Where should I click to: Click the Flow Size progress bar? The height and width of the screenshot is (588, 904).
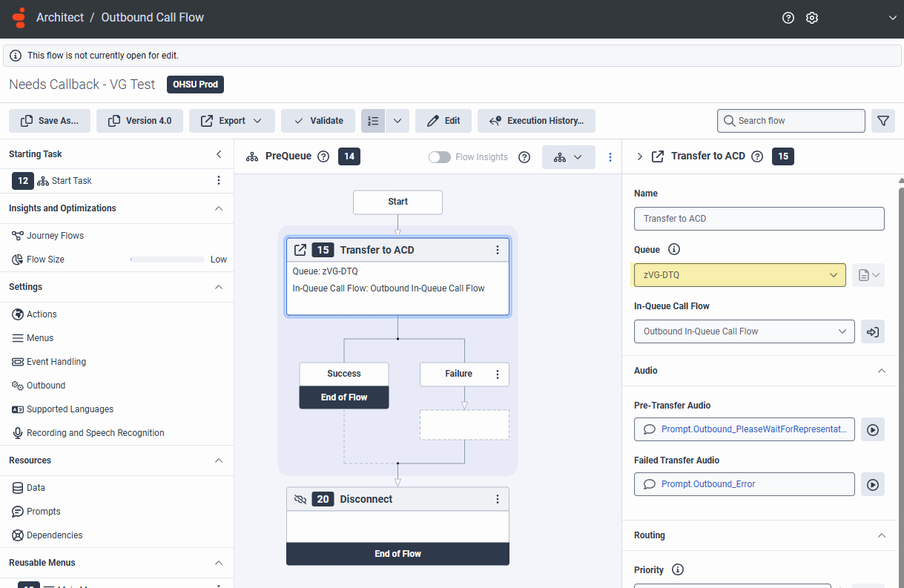167,260
